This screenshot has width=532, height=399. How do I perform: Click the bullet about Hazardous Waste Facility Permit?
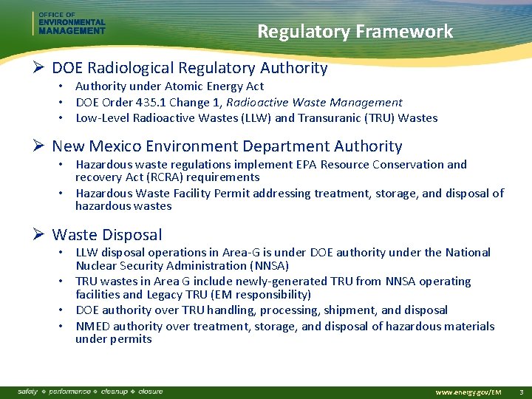pyautogui.click(x=290, y=199)
